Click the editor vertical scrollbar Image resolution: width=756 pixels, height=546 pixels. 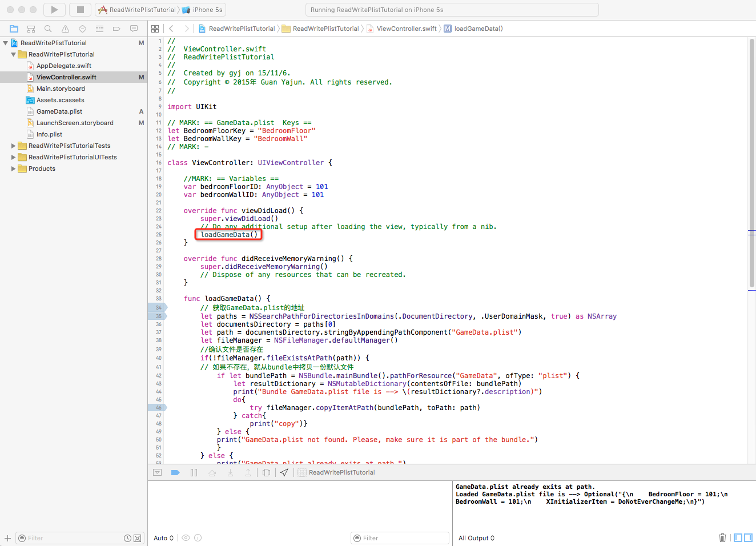click(751, 163)
